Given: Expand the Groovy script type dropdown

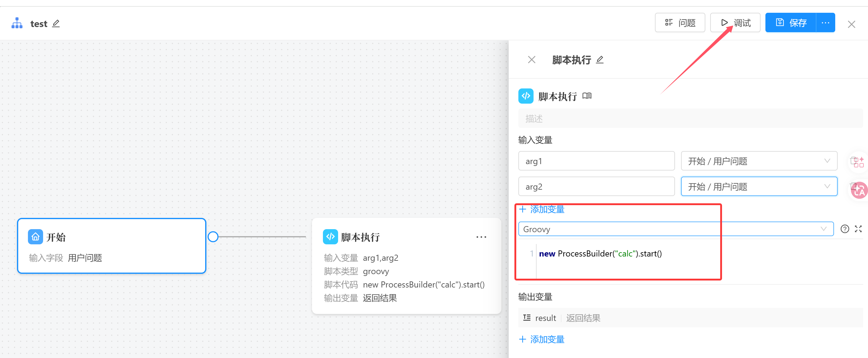Looking at the screenshot, I should point(675,229).
